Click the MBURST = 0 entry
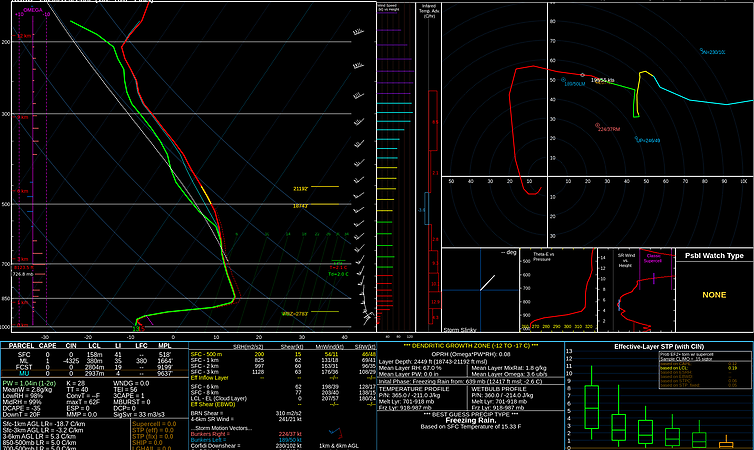Image resolution: width=754 pixels, height=450 pixels. click(133, 402)
